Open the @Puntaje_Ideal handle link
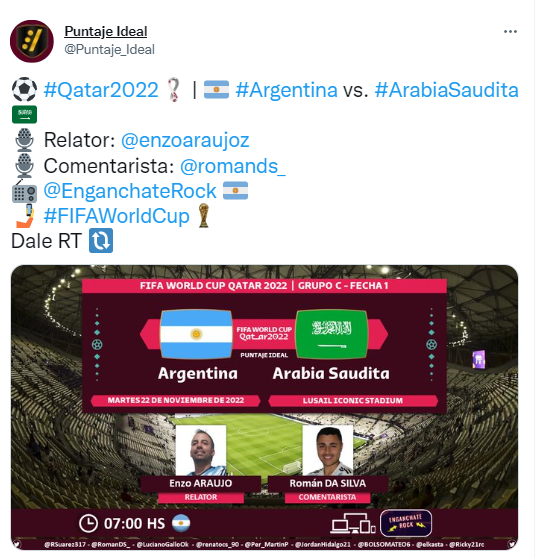 [109, 49]
